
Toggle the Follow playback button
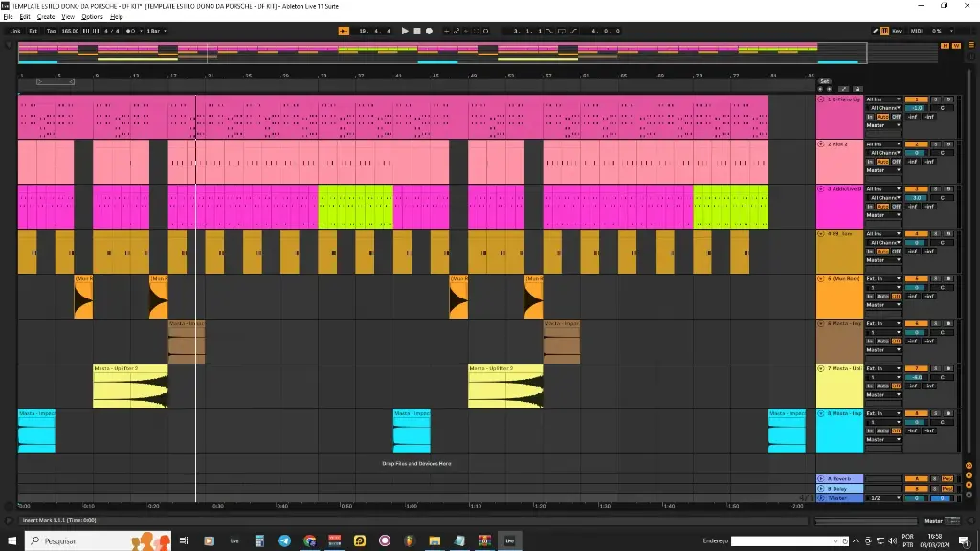[344, 31]
